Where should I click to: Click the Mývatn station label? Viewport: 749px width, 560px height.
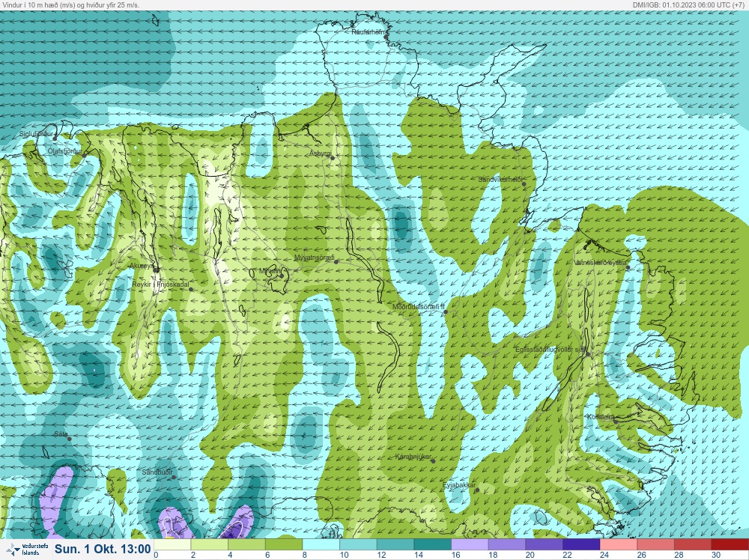click(270, 271)
